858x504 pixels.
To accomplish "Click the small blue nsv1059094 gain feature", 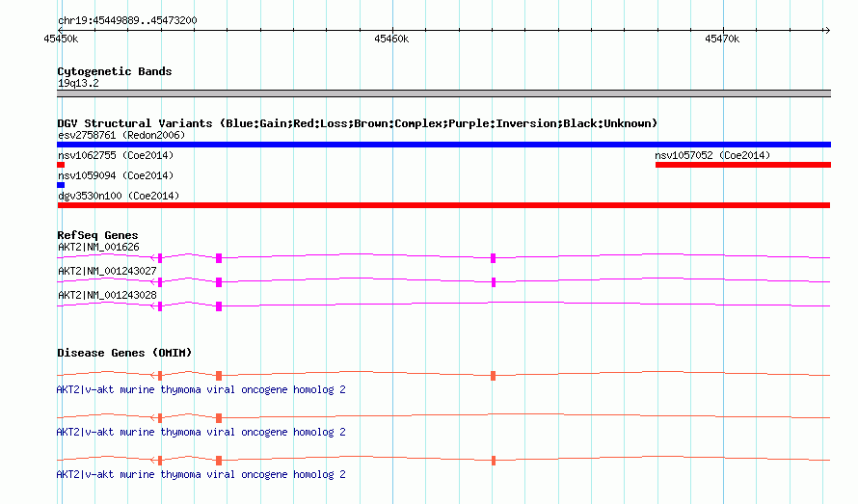I will [x=61, y=185].
